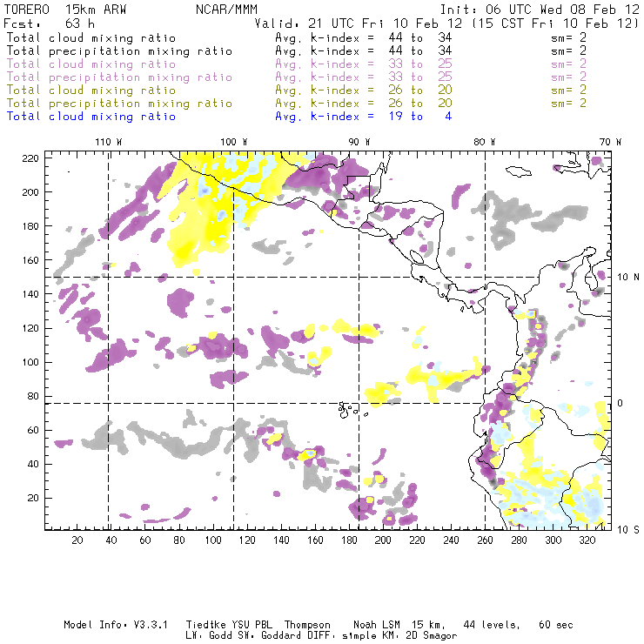Click the "Tiedtke YSU PBL" footer text

click(x=229, y=625)
